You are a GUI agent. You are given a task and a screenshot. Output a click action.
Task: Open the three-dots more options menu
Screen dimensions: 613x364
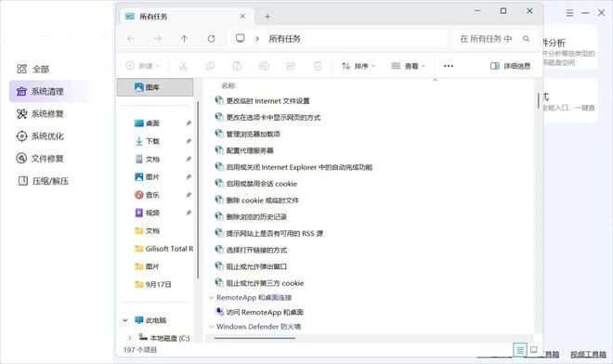(x=449, y=66)
